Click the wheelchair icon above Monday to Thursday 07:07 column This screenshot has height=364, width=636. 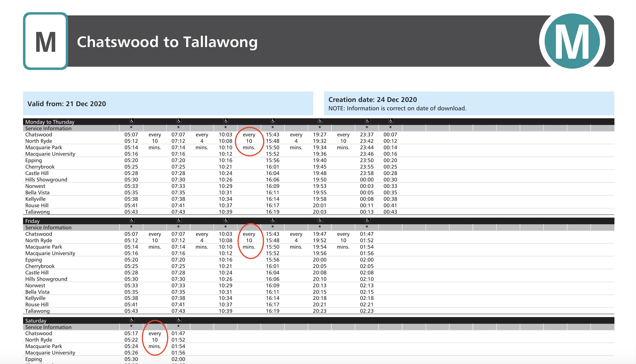(179, 121)
